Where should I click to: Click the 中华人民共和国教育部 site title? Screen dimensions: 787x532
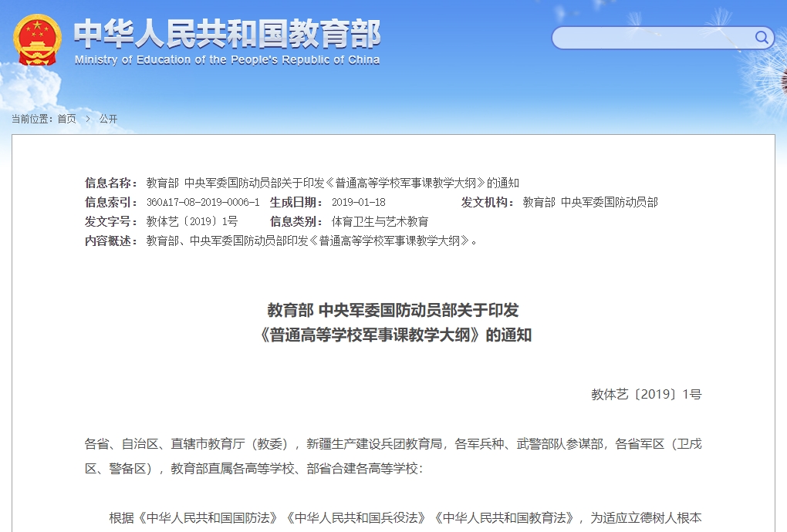click(x=228, y=34)
